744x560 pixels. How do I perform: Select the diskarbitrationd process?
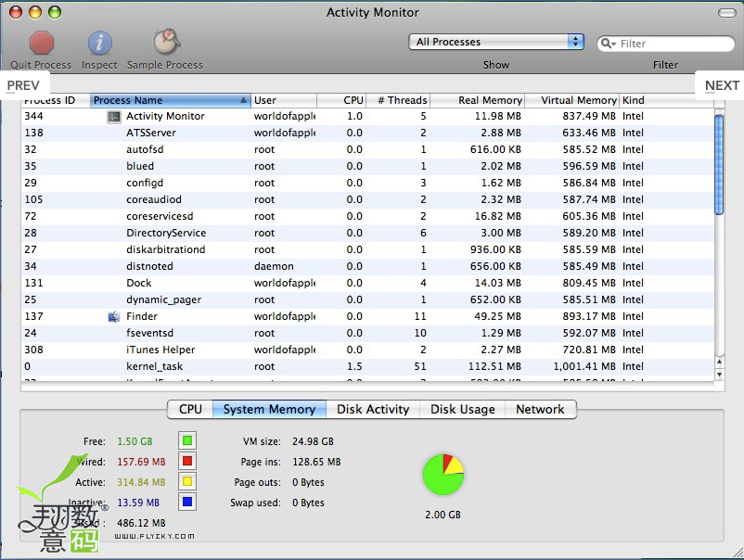click(x=367, y=249)
